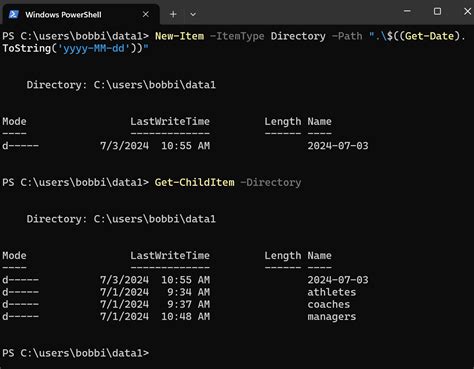Click the -ItemType parameter text
474x369 pixels.
pyautogui.click(x=237, y=36)
